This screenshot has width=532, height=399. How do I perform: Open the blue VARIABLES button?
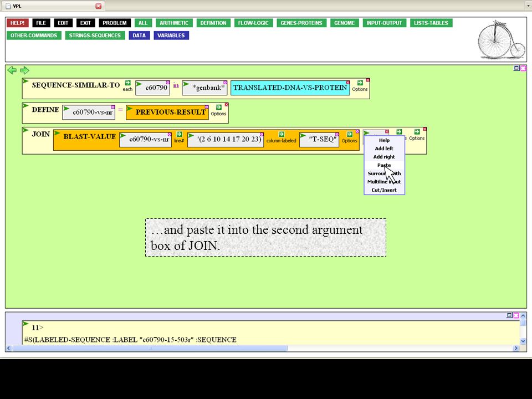click(x=171, y=35)
